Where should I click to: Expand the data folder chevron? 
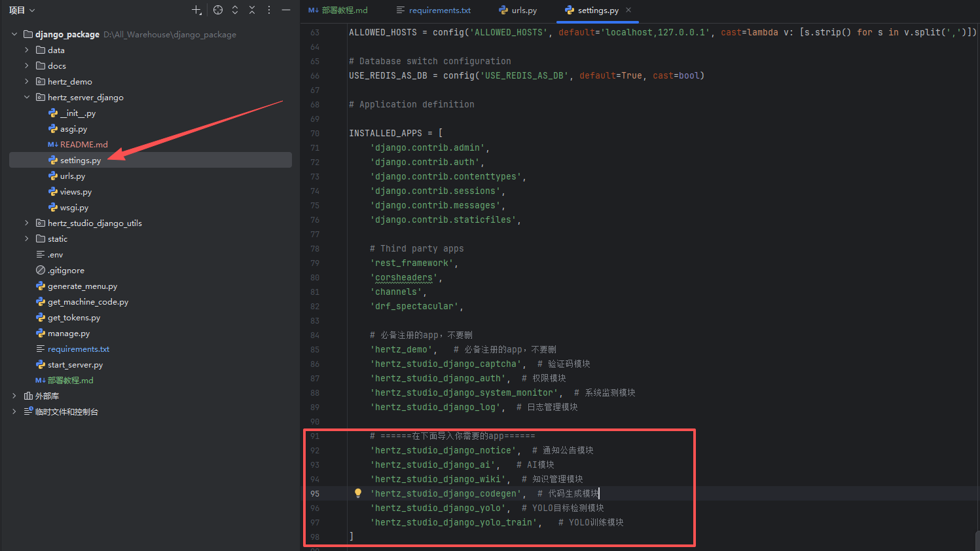27,50
